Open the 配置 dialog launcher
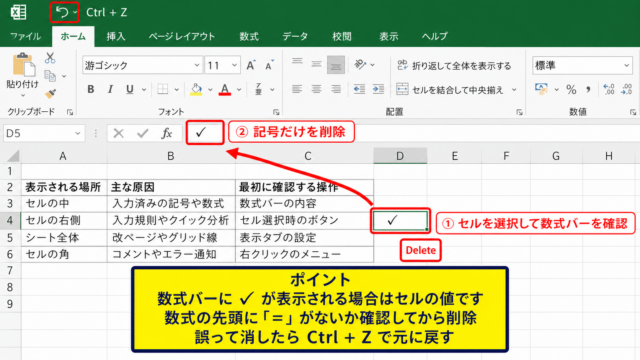Image resolution: width=640 pixels, height=360 pixels. coord(519,112)
